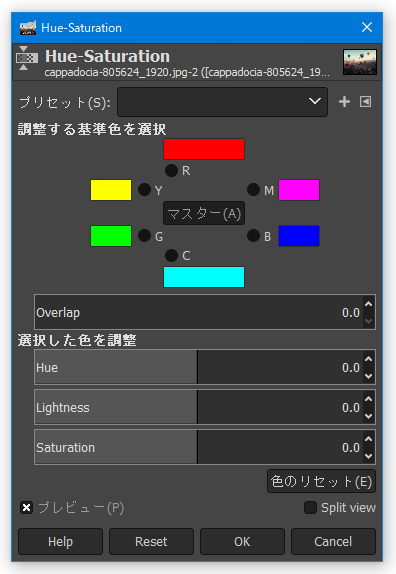The width and height of the screenshot is (396, 574).
Task: Open the preset options menu arrow icon
Action: pyautogui.click(x=365, y=102)
